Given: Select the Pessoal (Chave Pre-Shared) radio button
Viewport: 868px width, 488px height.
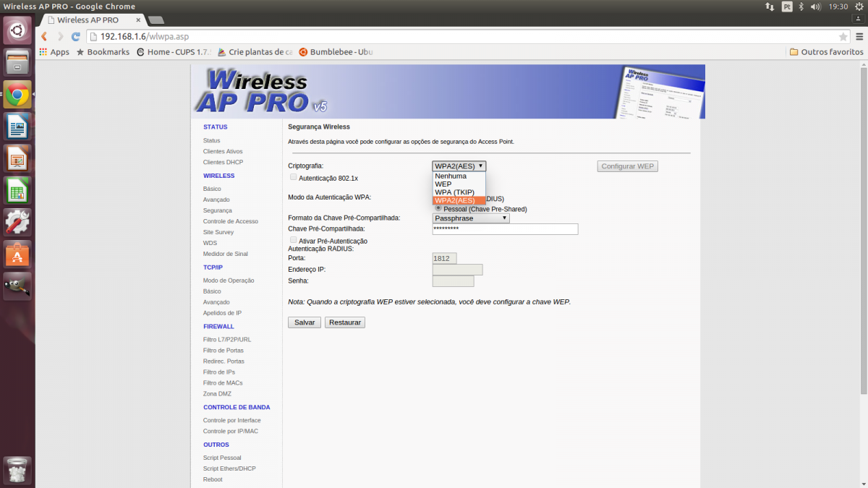Looking at the screenshot, I should 438,208.
